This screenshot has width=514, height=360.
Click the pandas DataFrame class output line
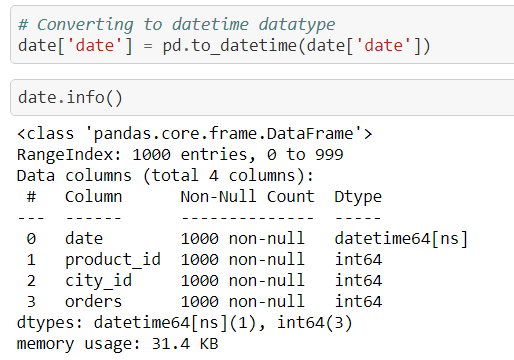coord(195,134)
